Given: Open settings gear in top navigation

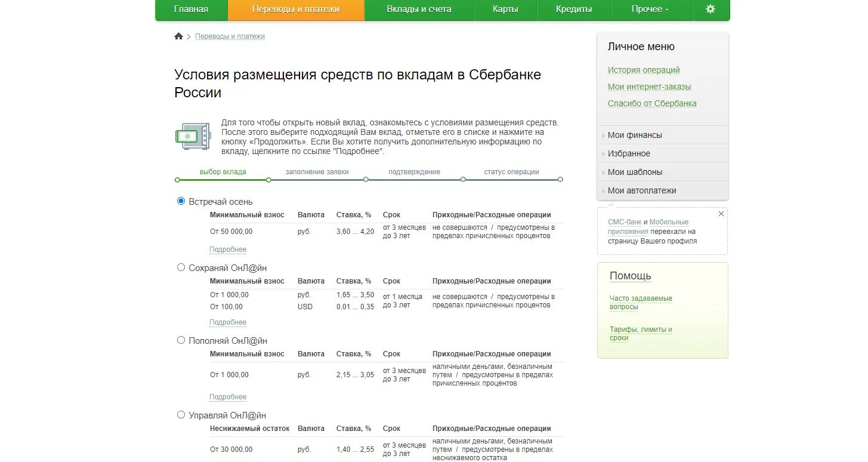Looking at the screenshot, I should [710, 9].
